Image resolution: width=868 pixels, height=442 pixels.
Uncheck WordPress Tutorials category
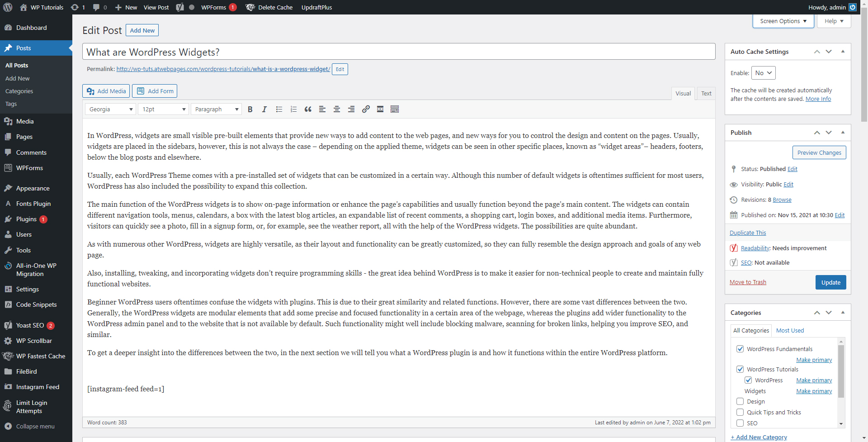coord(740,369)
